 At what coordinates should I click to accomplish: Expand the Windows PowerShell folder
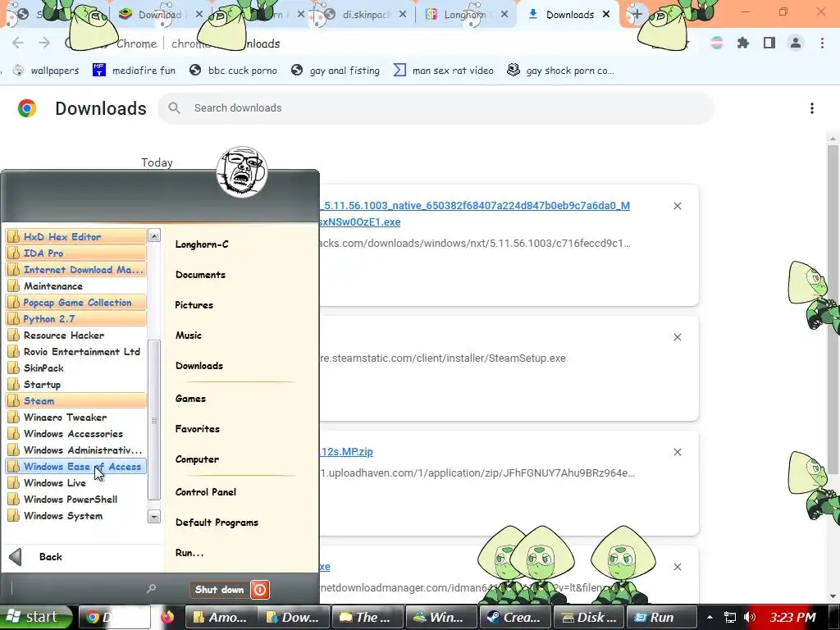[x=76, y=500]
